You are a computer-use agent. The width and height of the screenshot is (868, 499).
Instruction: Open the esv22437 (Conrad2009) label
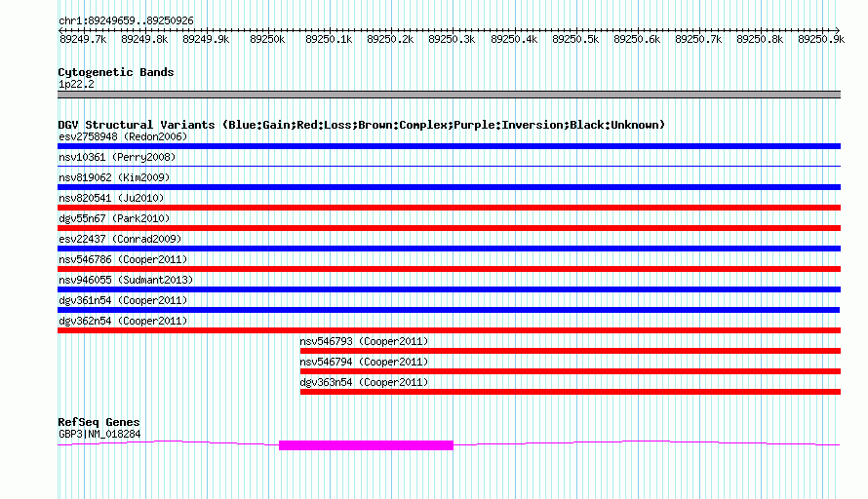(x=120, y=239)
